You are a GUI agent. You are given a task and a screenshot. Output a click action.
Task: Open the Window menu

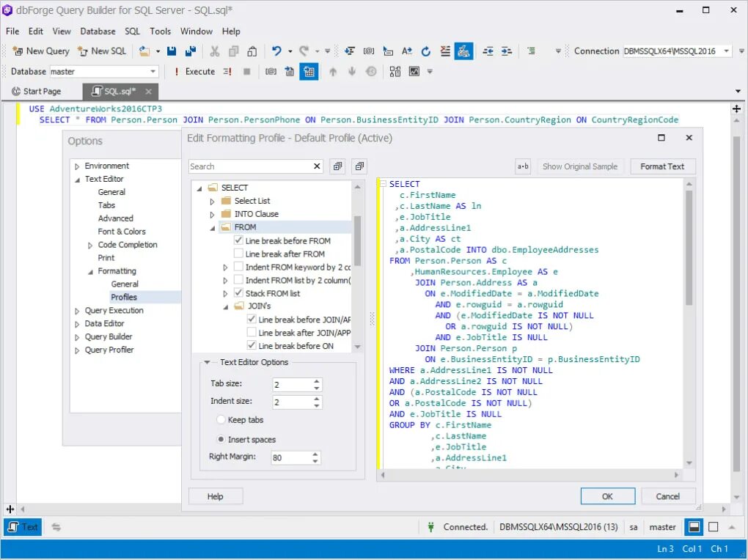(x=196, y=32)
